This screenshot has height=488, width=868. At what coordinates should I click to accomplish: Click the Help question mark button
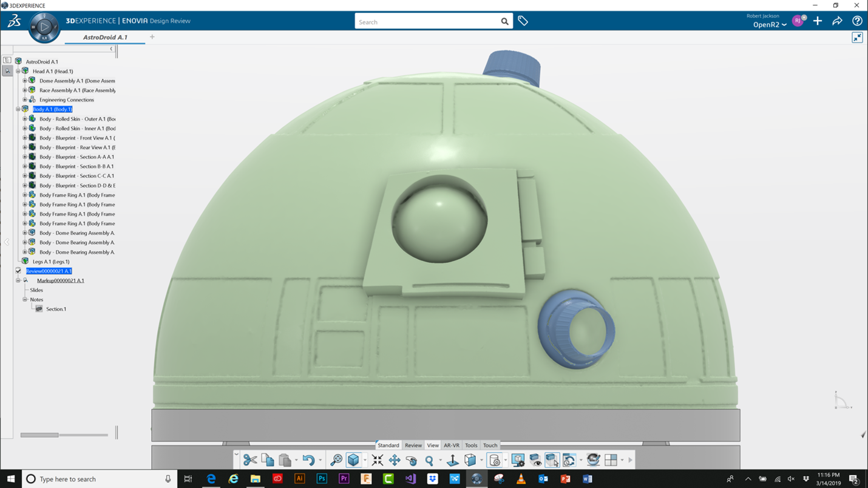click(x=857, y=21)
